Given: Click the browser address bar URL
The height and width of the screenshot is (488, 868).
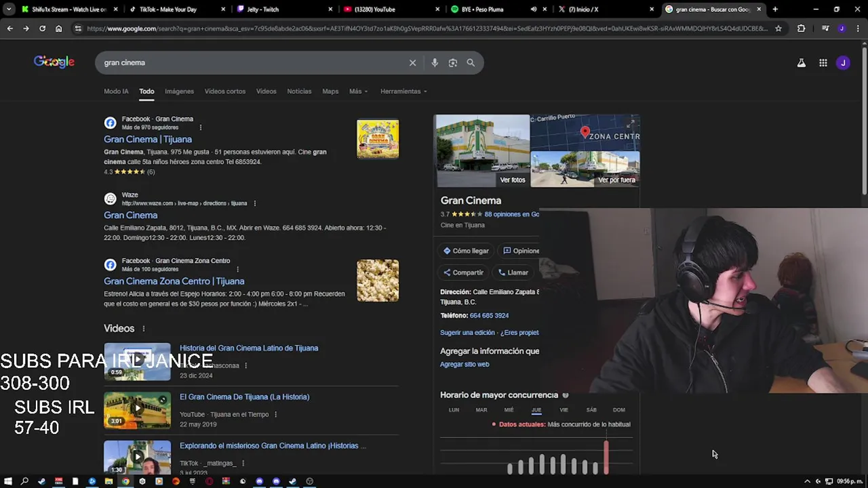Looking at the screenshot, I should 427,28.
